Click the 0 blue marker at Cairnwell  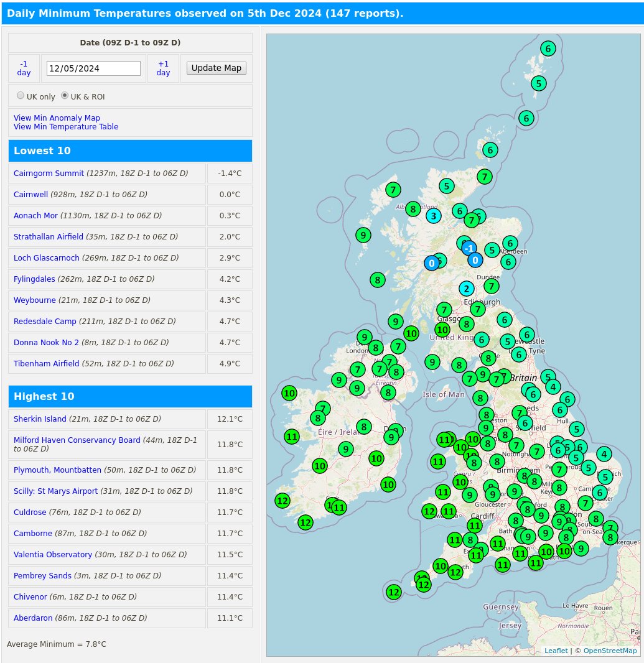click(475, 260)
